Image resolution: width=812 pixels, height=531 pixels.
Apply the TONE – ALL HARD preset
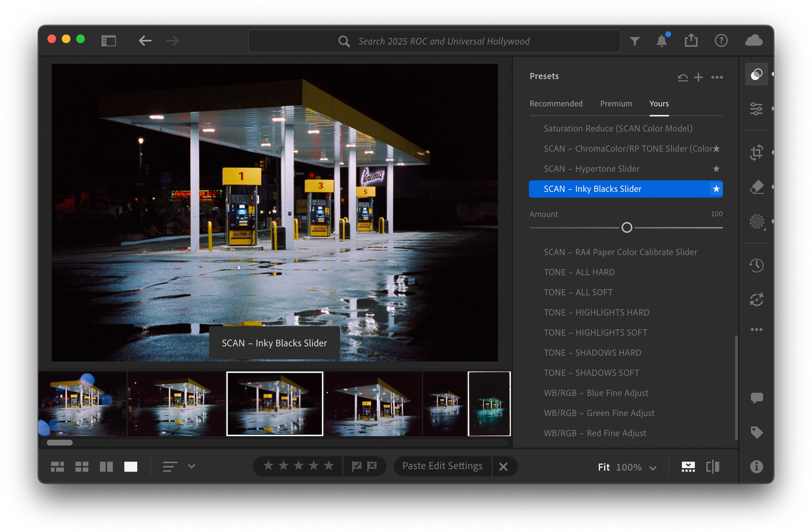point(579,272)
